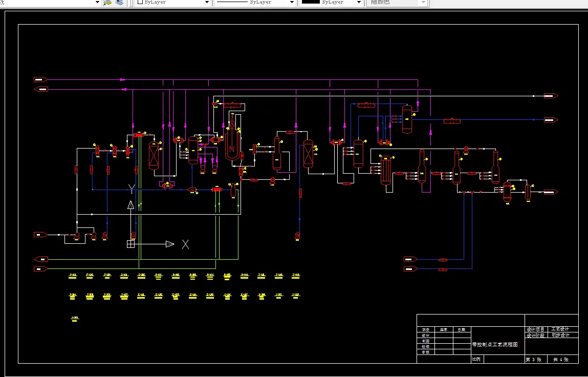Select the 签字 column header
Viewport: 588px width, 377px height.
[444, 330]
